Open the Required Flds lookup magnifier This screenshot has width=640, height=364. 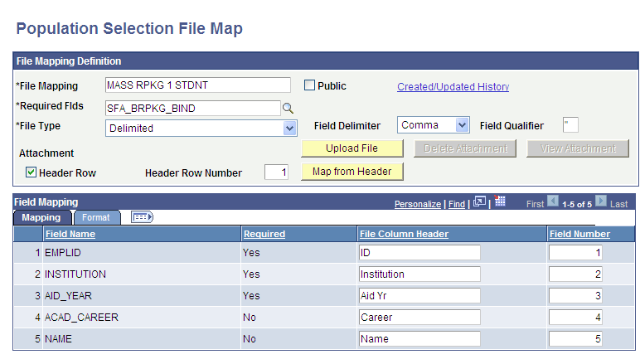click(x=288, y=108)
